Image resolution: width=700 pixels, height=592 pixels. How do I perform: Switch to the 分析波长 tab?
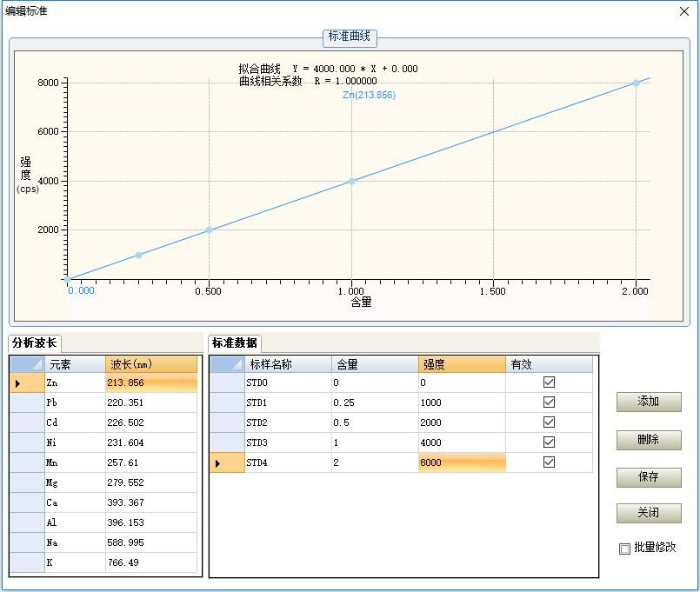tap(35, 343)
